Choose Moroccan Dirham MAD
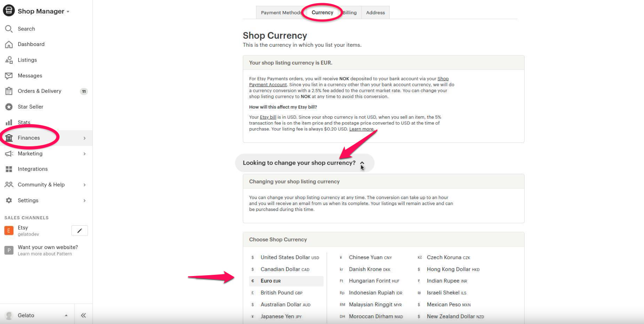This screenshot has width=644, height=324. 376,316
